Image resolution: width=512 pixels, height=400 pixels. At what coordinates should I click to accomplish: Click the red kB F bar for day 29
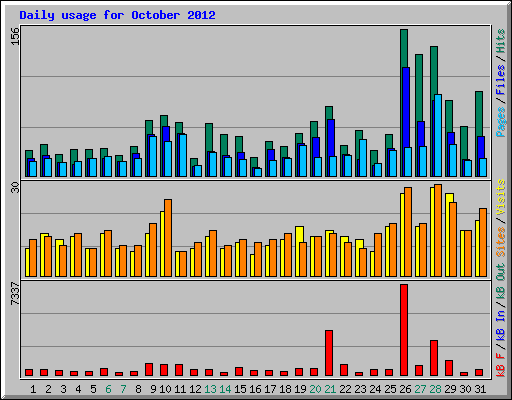(x=449, y=368)
